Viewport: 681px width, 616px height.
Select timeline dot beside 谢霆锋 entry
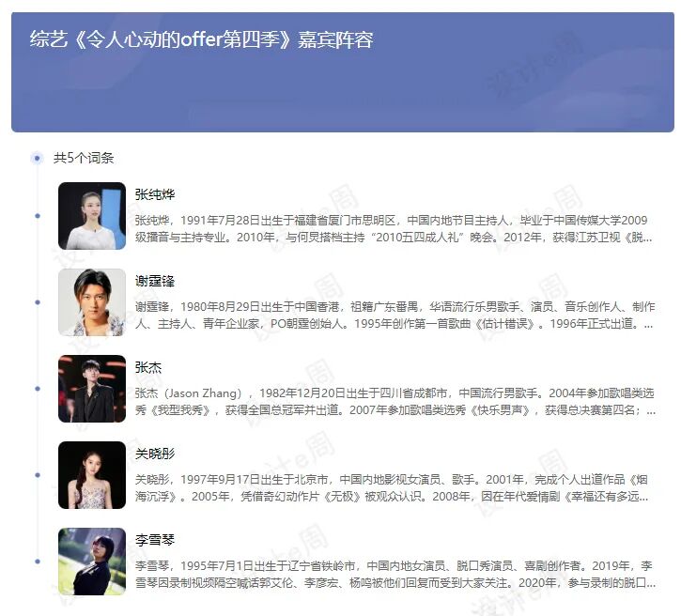[x=38, y=302]
